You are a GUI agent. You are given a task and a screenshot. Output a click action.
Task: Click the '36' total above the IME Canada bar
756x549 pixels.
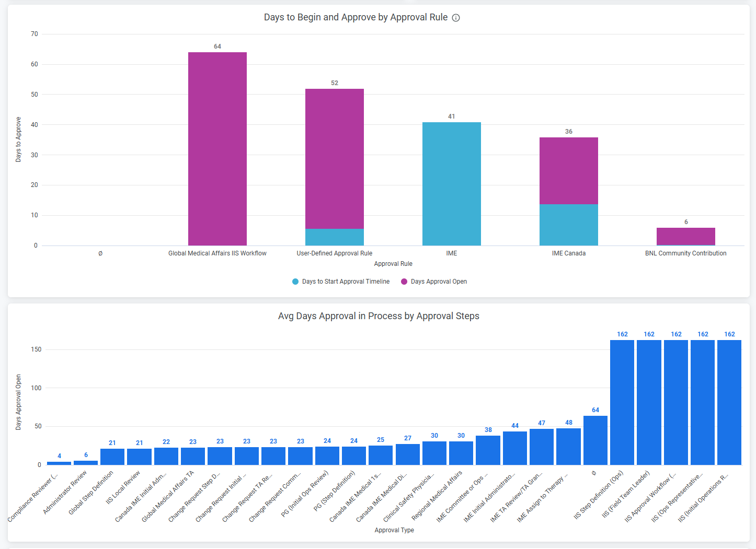[569, 132]
